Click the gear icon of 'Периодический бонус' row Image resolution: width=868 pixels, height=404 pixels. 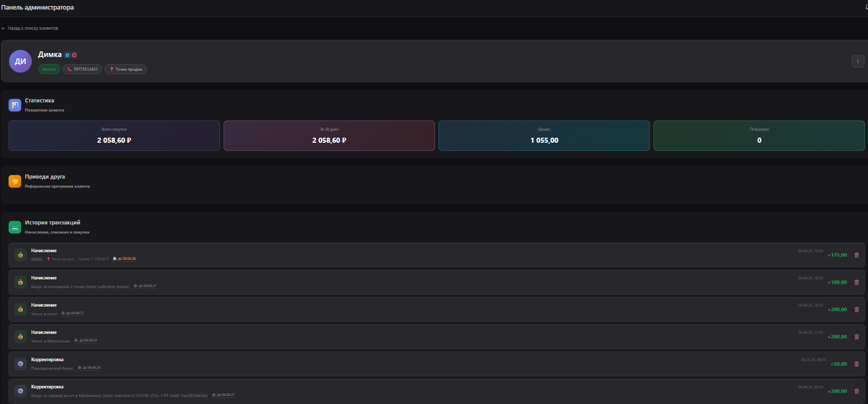[x=20, y=364]
